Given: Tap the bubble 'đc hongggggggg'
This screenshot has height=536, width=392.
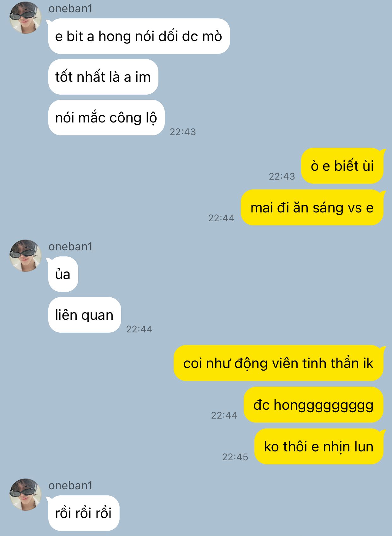Looking at the screenshot, I should (313, 405).
